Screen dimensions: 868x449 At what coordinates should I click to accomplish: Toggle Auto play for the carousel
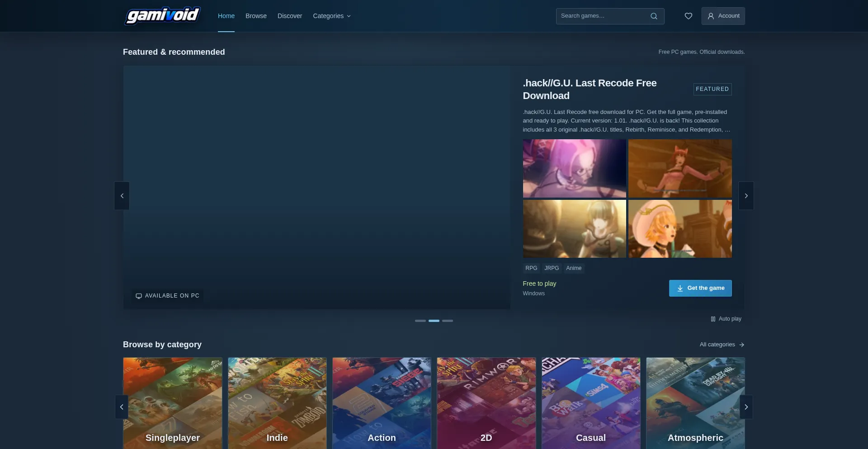[x=726, y=319]
